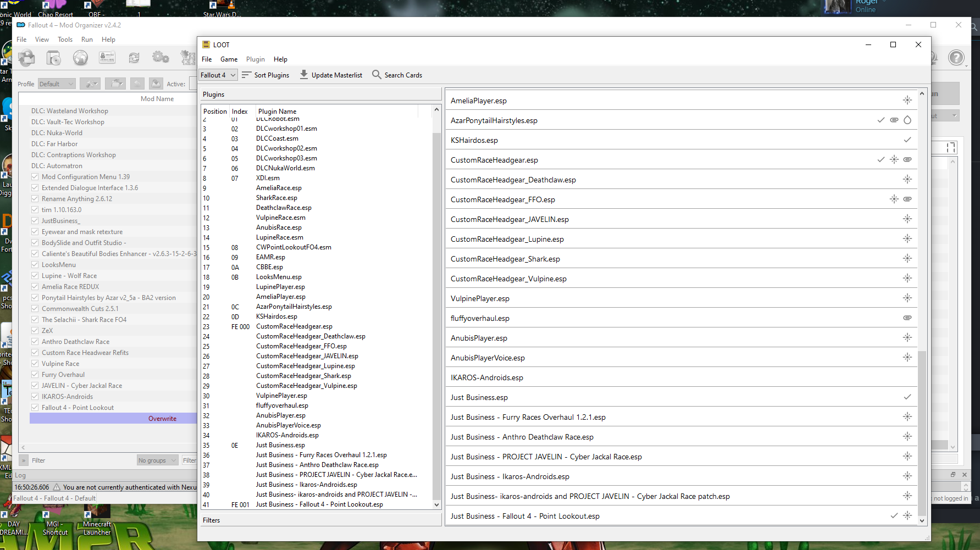Open the puzzle-piece Tools icon

click(188, 58)
